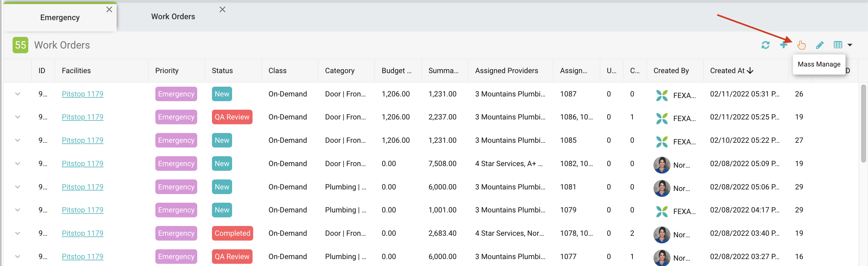Screen dimensions: 868x266
Task: Click the pencil edit icon
Action: (820, 45)
